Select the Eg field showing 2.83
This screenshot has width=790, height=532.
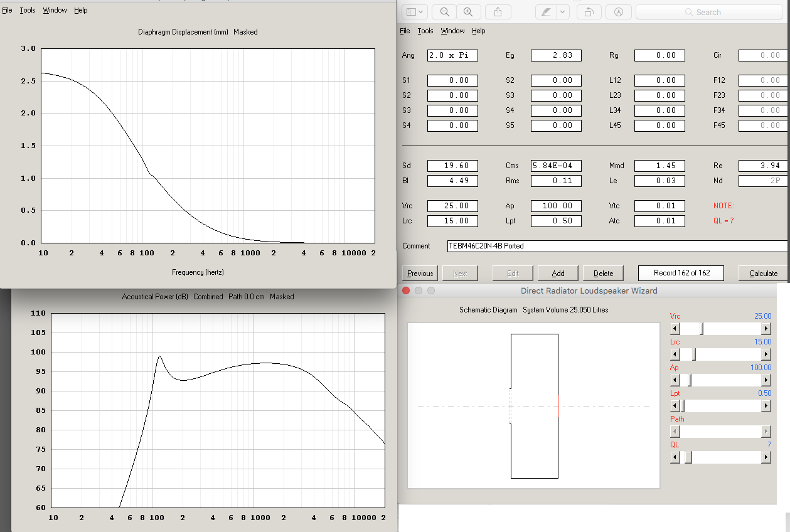556,55
